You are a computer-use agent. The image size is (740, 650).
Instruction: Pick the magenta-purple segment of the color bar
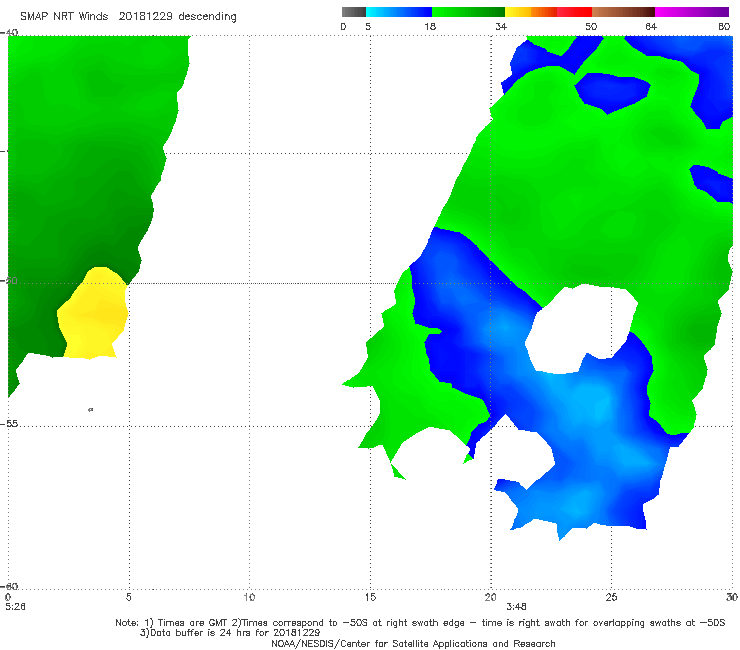(x=692, y=12)
